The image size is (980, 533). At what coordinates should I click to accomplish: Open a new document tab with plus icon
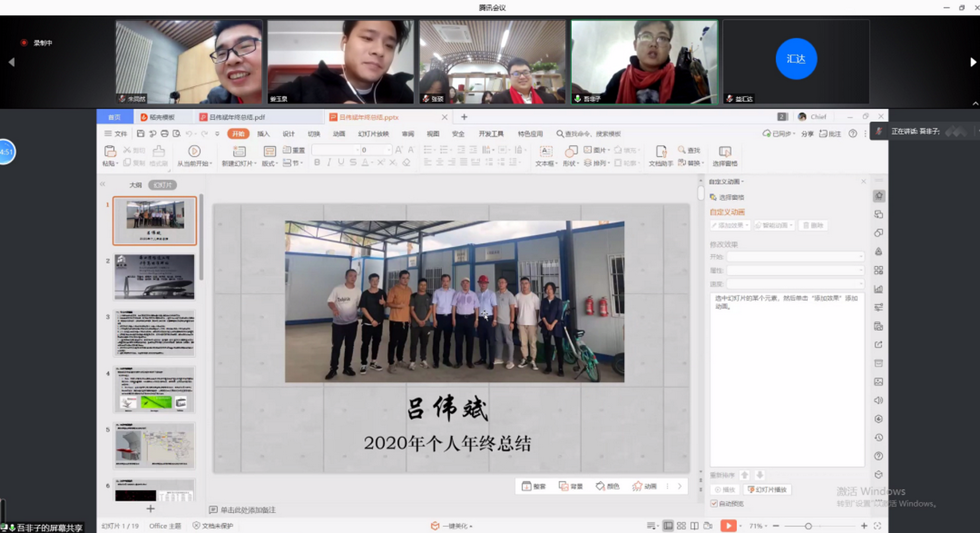click(x=464, y=117)
